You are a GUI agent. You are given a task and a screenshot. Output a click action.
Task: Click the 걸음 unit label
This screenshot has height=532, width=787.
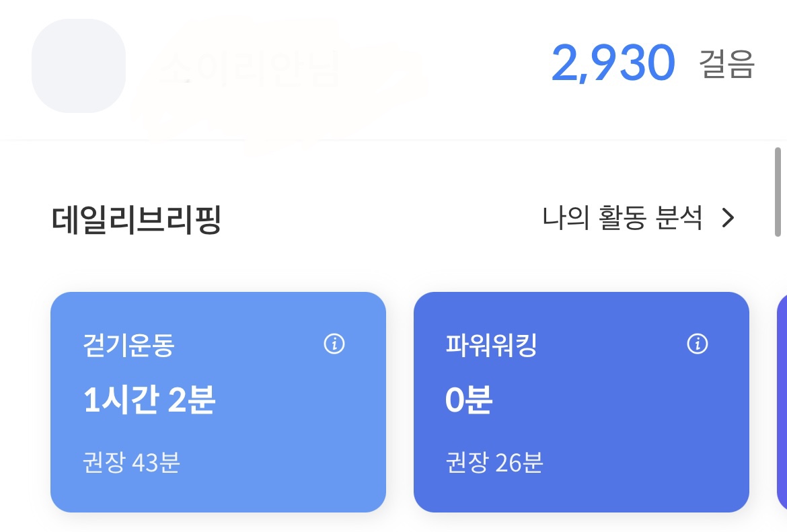point(726,65)
